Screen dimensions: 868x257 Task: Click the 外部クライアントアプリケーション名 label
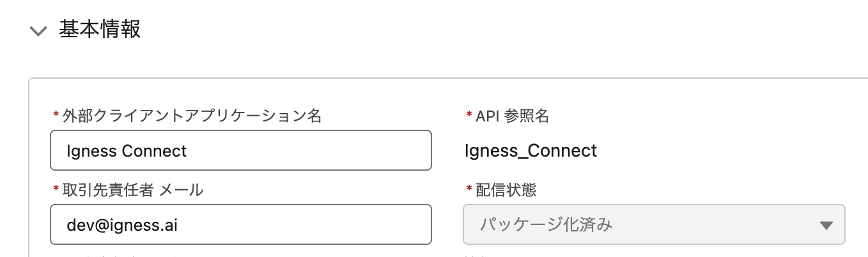click(192, 116)
